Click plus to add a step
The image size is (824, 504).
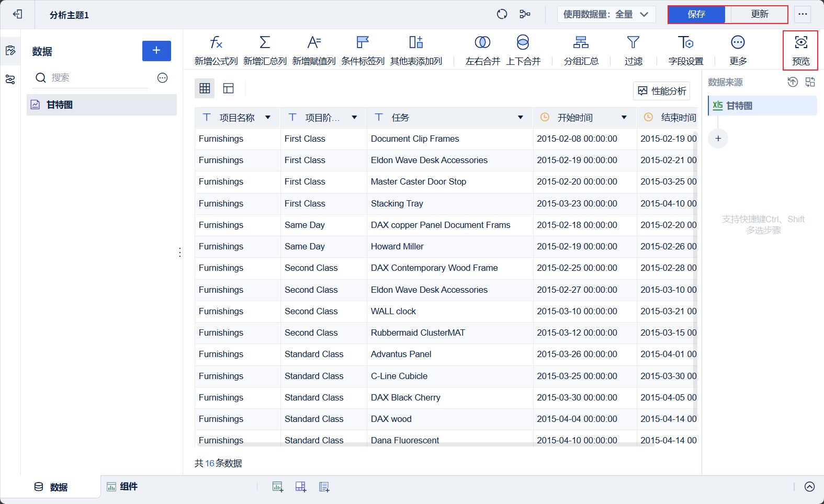tap(718, 139)
